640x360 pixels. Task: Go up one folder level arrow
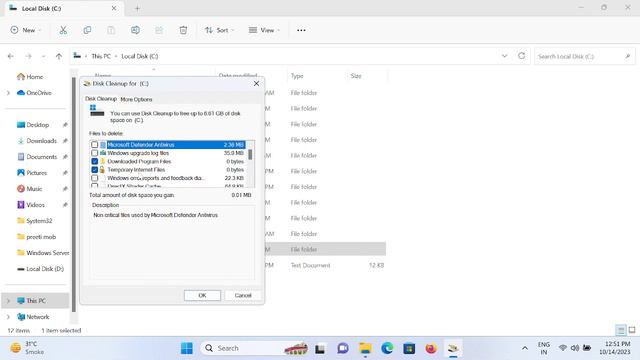(x=59, y=56)
